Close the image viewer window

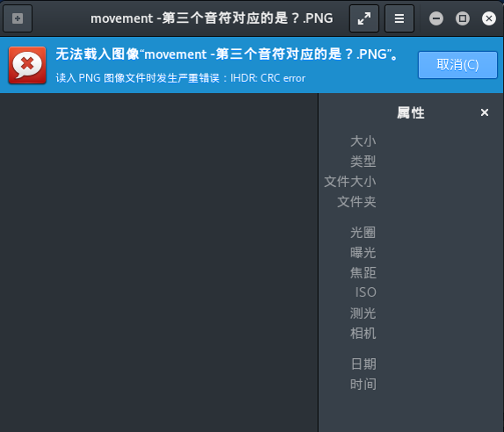coord(489,18)
